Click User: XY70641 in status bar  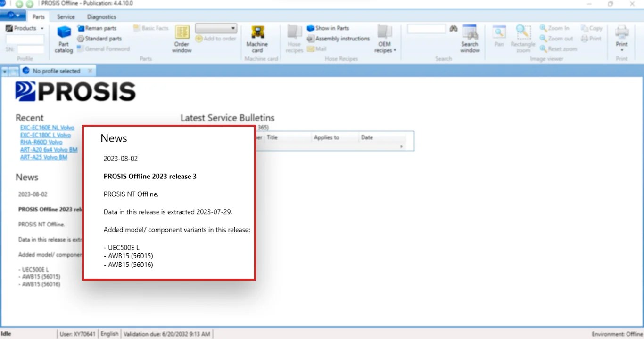tap(77, 334)
